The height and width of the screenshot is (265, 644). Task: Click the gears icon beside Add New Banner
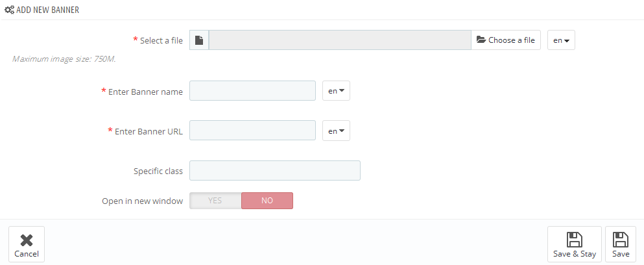click(x=10, y=10)
